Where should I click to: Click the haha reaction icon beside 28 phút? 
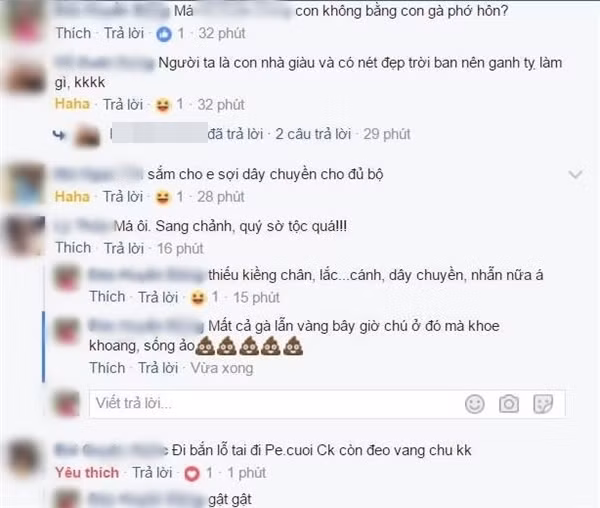pos(163,197)
